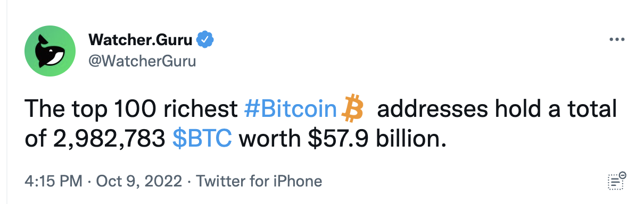Open the three-dot more options menu
The width and height of the screenshot is (644, 204).
click(x=616, y=40)
